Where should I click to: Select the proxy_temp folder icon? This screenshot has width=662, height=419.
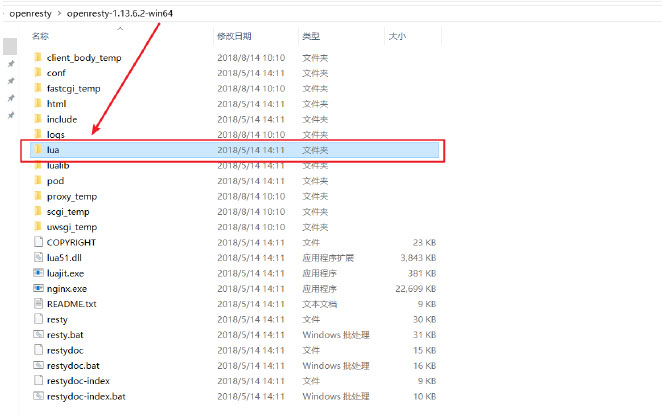(x=38, y=196)
